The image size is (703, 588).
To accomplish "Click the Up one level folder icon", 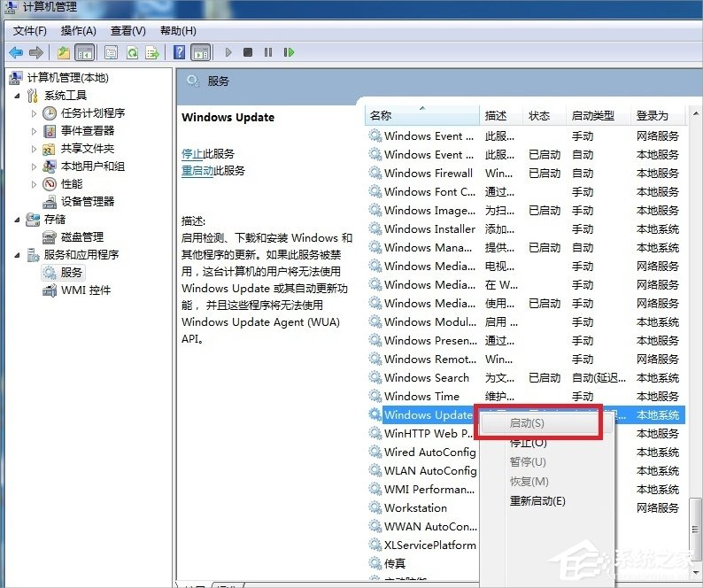I will 64,52.
